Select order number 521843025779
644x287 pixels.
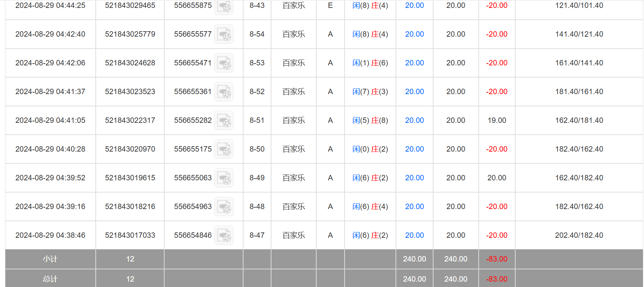(x=130, y=34)
